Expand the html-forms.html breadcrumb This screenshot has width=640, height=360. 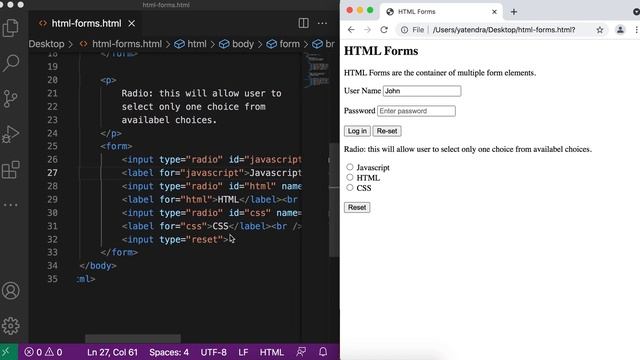121,44
